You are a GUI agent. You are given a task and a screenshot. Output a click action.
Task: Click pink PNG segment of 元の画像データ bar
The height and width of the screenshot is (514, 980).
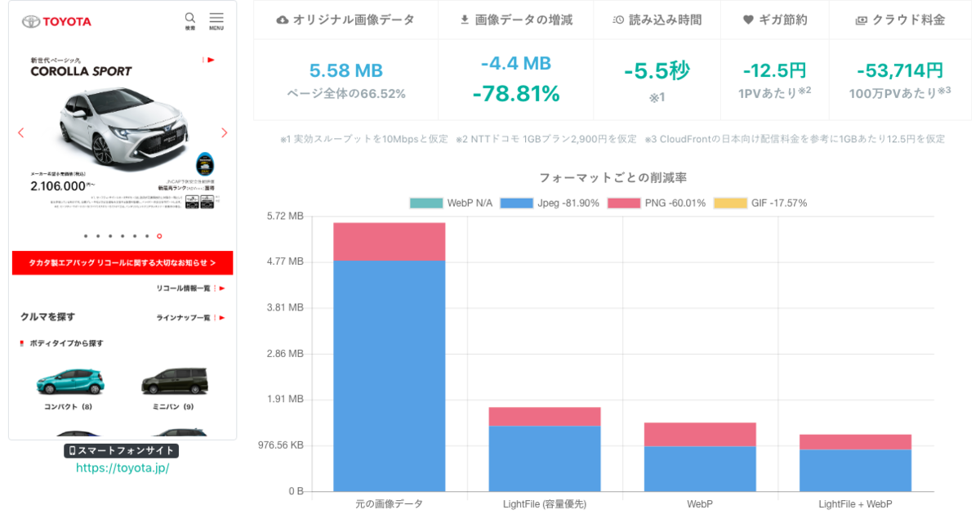click(389, 242)
